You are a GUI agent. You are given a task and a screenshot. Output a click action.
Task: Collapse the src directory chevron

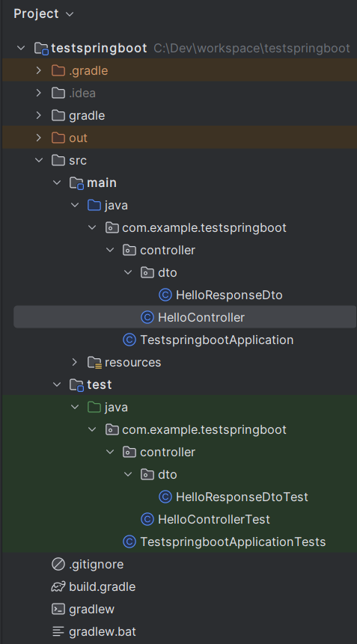pyautogui.click(x=39, y=160)
